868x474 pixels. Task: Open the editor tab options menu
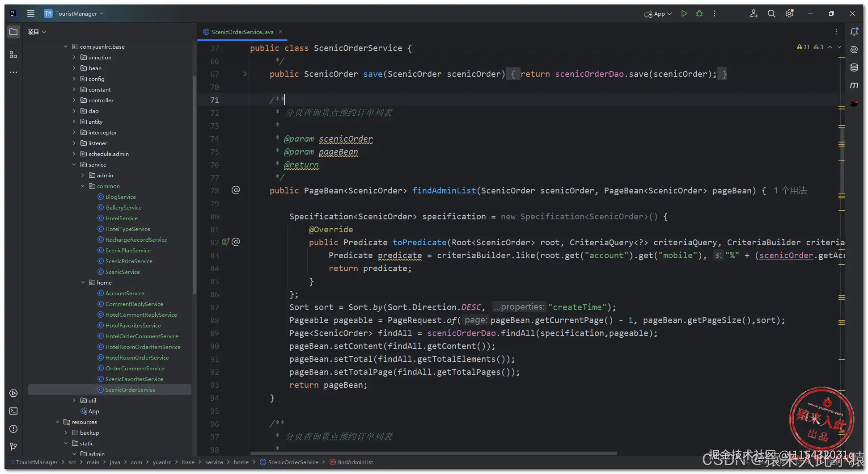pyautogui.click(x=836, y=32)
